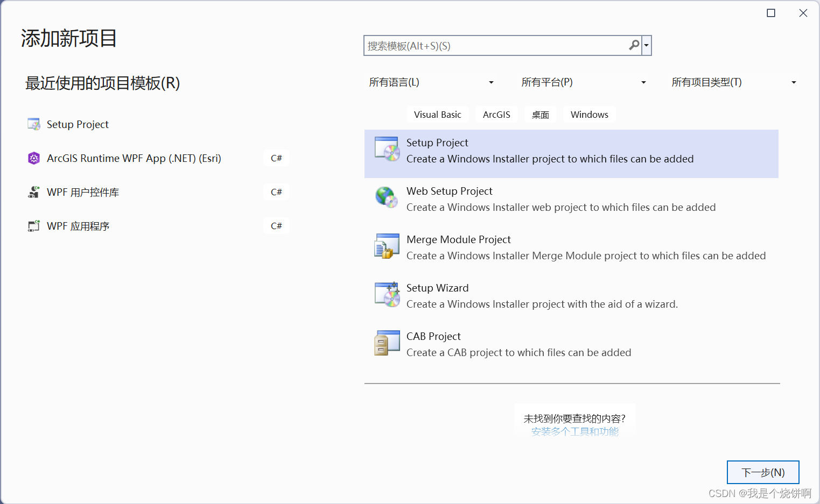Click the Setup Wizard disc icon

tap(387, 295)
